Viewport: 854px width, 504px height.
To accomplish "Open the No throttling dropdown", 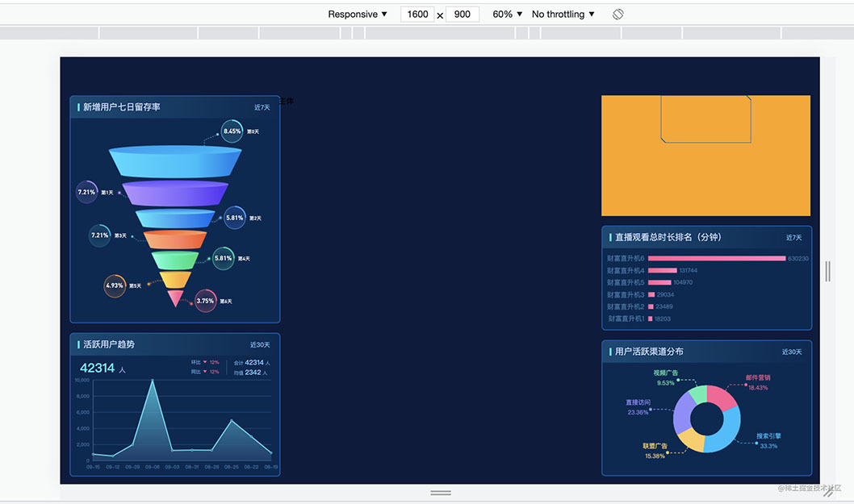I will (x=563, y=15).
